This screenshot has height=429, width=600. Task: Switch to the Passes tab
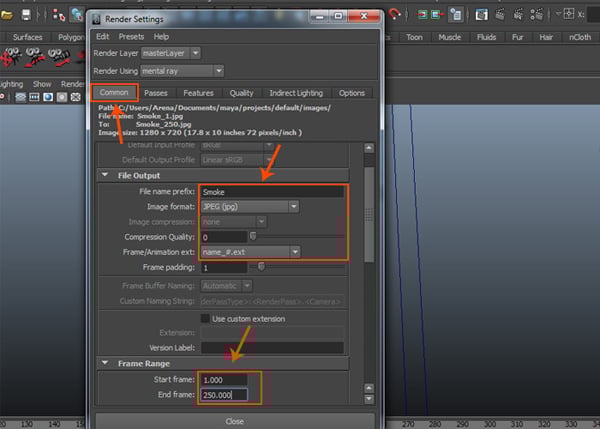coord(155,93)
